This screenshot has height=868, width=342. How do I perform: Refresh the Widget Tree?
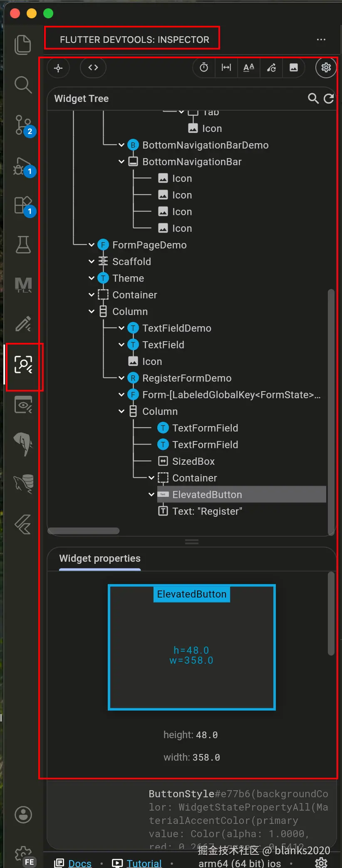click(x=329, y=99)
